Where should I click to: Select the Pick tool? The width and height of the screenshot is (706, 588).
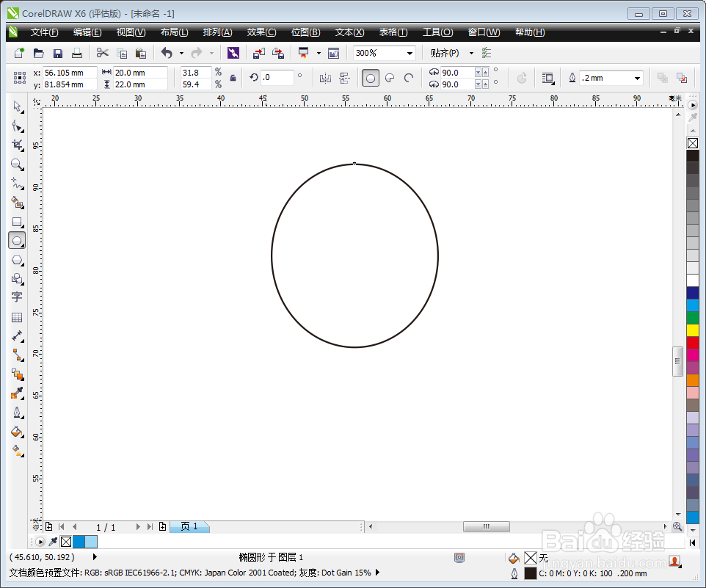(18, 106)
